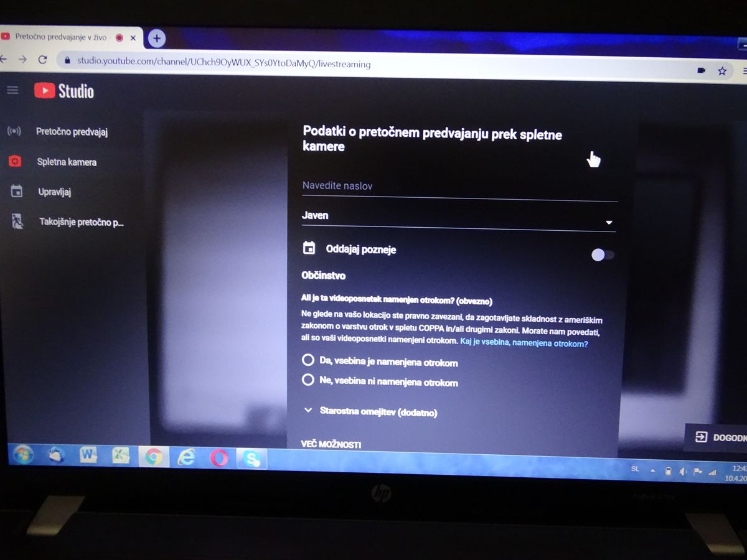Open Google Chrome from the taskbar
747x560 pixels.
pyautogui.click(x=154, y=457)
